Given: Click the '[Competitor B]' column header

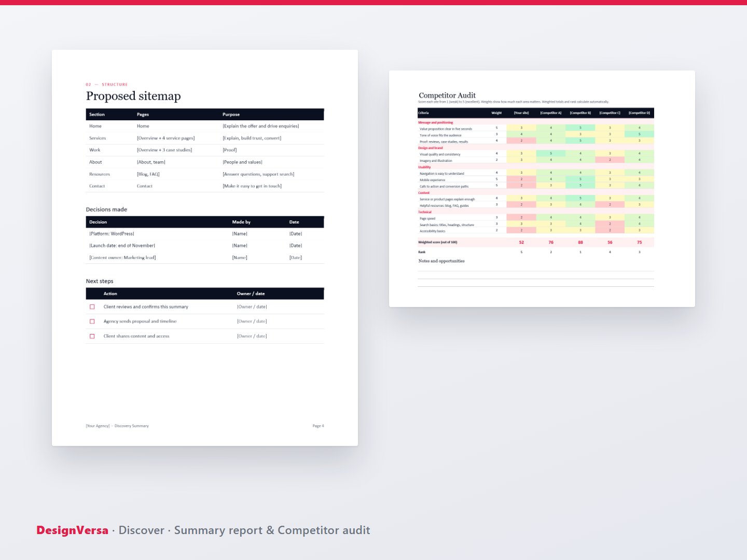Looking at the screenshot, I should coord(580,113).
